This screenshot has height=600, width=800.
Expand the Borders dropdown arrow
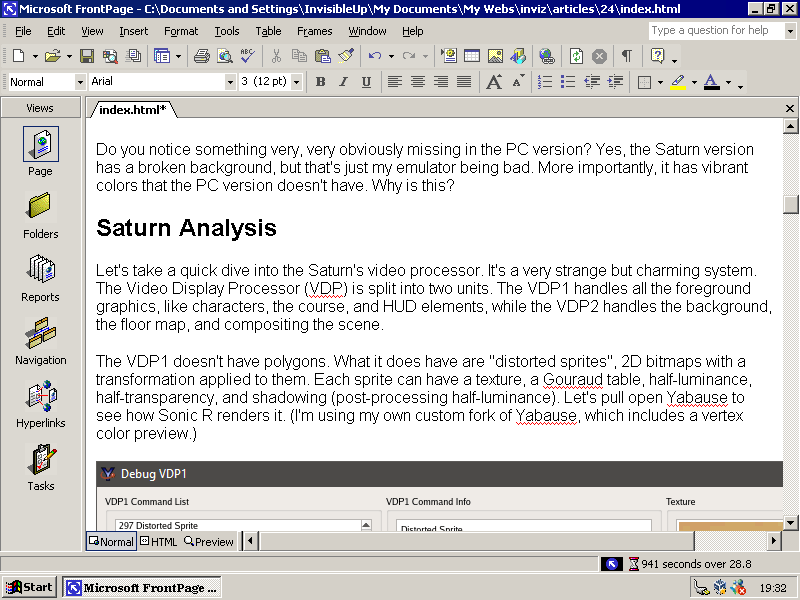tap(660, 82)
